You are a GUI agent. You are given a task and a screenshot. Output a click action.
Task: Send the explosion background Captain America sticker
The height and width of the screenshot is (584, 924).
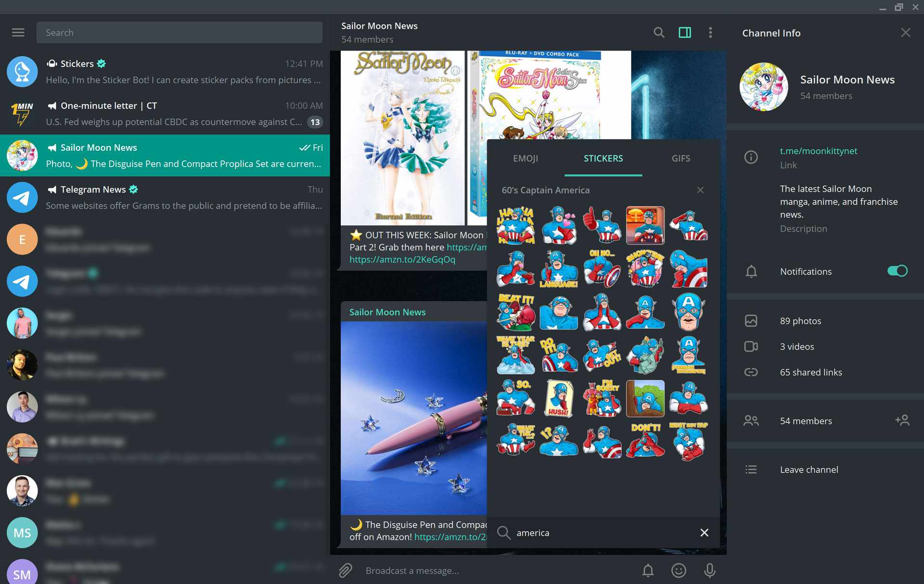(645, 225)
